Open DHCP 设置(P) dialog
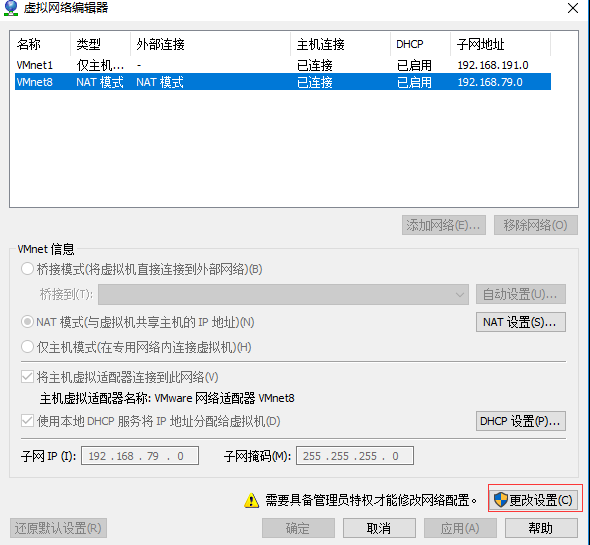The image size is (590, 545). coord(521,421)
